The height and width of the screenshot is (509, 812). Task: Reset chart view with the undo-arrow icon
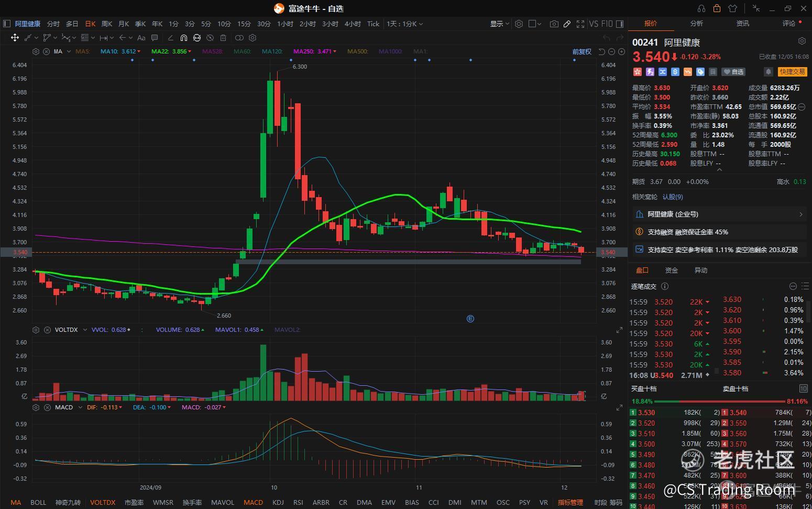pyautogui.click(x=602, y=51)
